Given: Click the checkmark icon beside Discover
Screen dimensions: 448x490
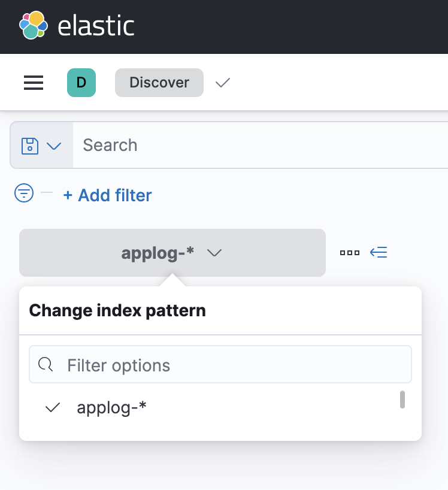Looking at the screenshot, I should [x=223, y=83].
